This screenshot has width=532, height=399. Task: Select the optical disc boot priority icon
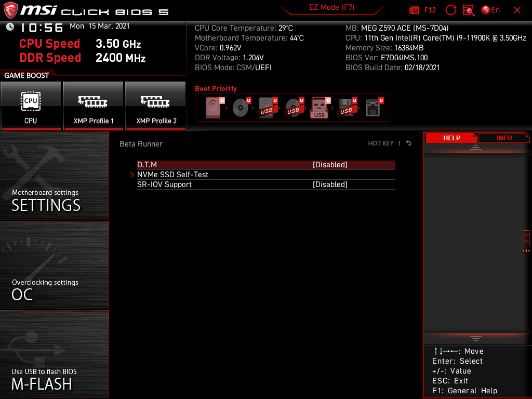(x=241, y=108)
